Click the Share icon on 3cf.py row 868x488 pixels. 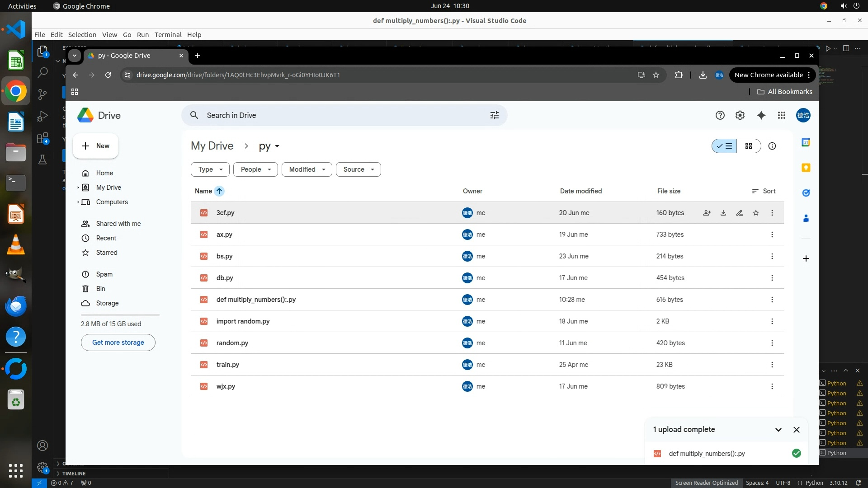(x=707, y=213)
